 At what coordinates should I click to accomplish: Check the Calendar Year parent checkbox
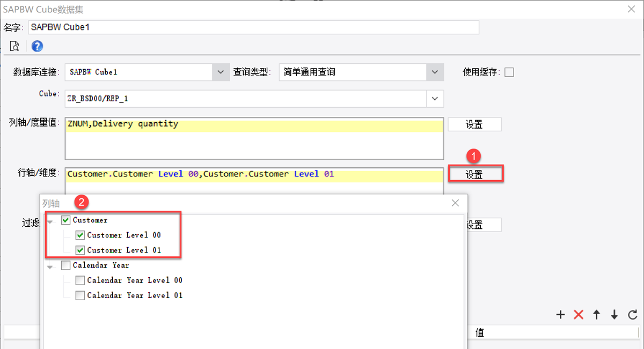click(66, 265)
